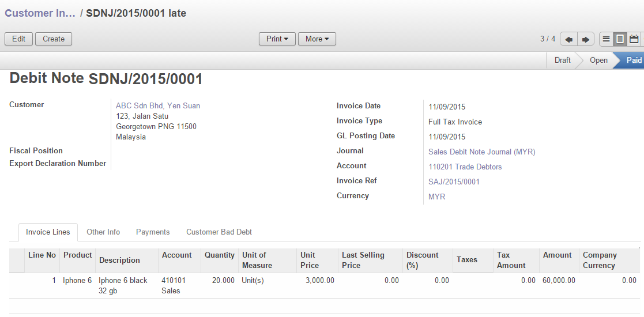Open the Customer Bad Debt tab

pos(219,232)
